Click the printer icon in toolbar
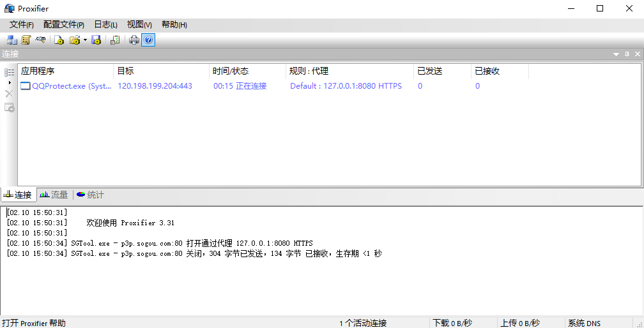The height and width of the screenshot is (328, 644). click(134, 40)
